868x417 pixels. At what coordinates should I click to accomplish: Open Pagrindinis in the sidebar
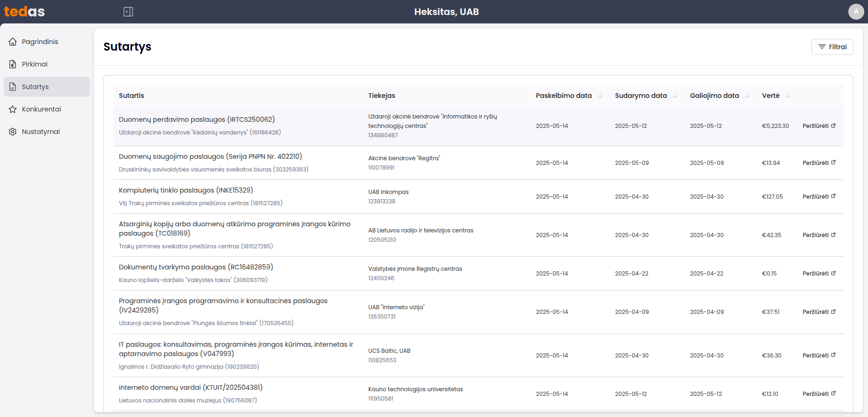[x=47, y=42]
